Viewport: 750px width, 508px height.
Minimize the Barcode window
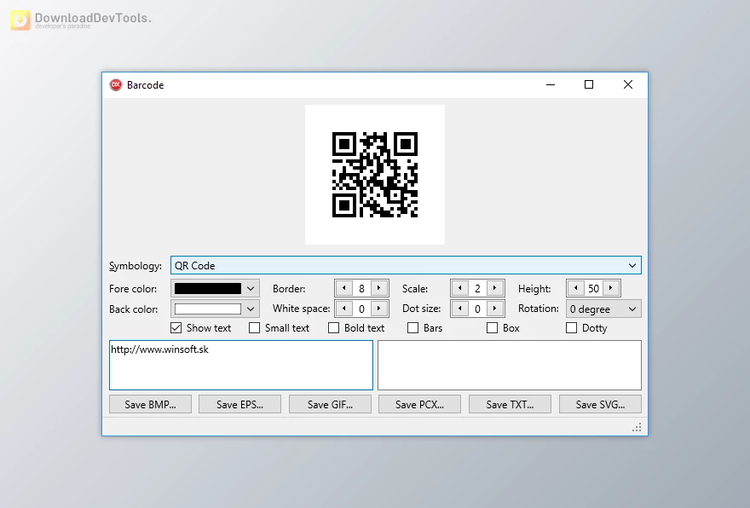tap(551, 85)
